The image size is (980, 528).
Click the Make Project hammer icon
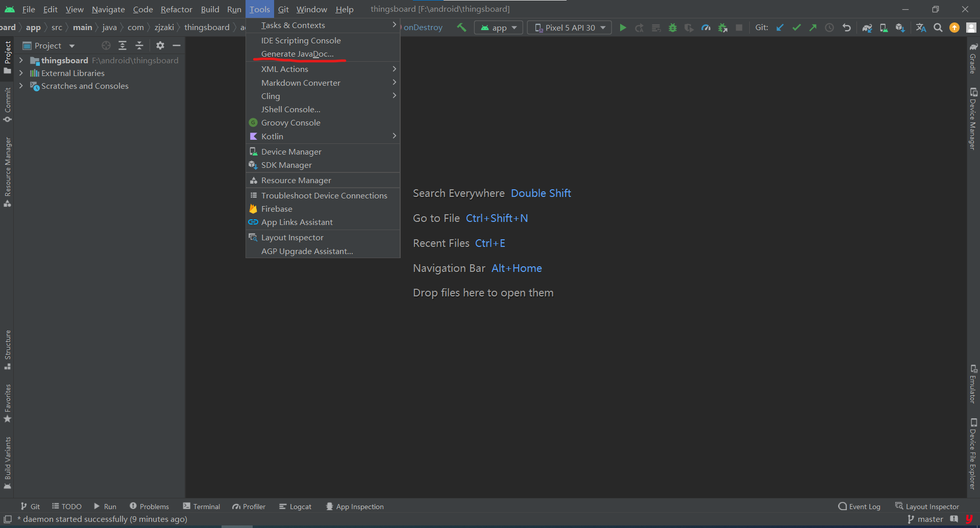[461, 28]
